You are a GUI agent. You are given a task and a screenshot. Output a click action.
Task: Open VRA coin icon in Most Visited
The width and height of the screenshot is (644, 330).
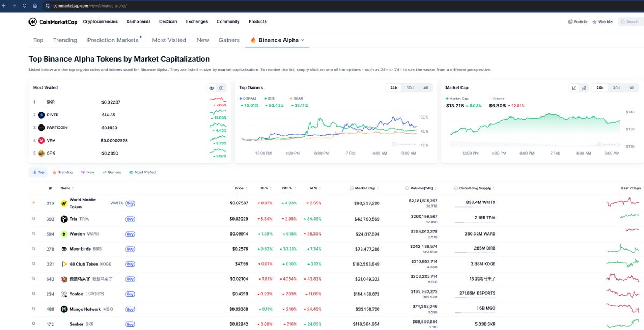pyautogui.click(x=41, y=141)
